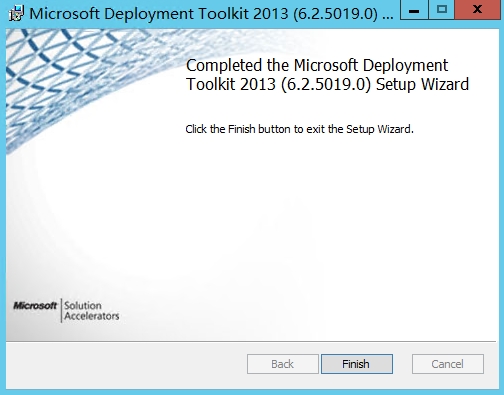
Task: Maximize the setup wizard window
Action: pyautogui.click(x=442, y=10)
